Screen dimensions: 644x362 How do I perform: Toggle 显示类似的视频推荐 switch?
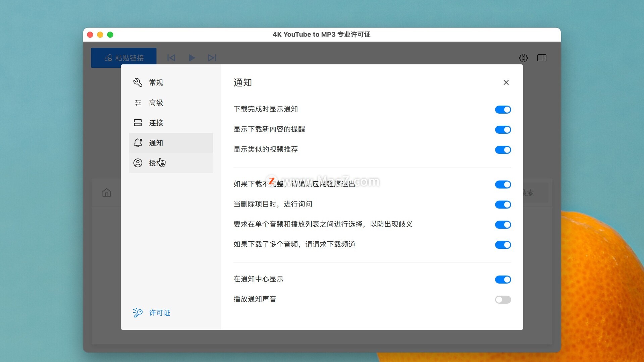tap(503, 150)
